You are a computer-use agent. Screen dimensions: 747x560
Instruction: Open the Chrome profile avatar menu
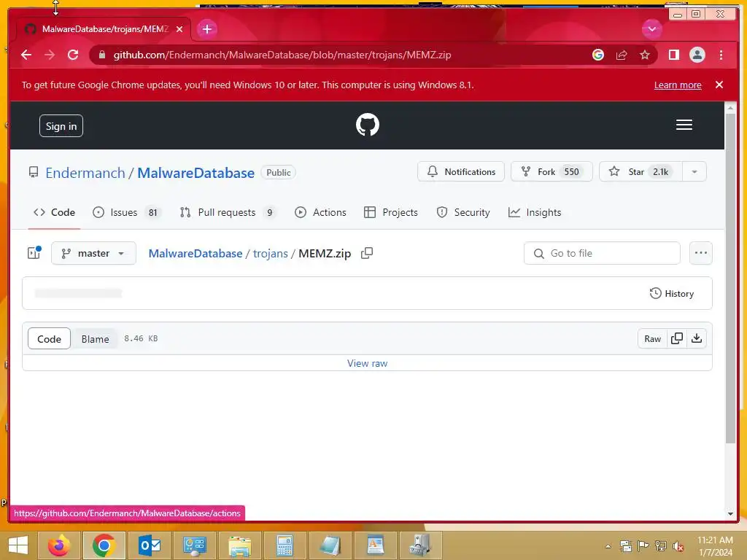[x=697, y=55]
